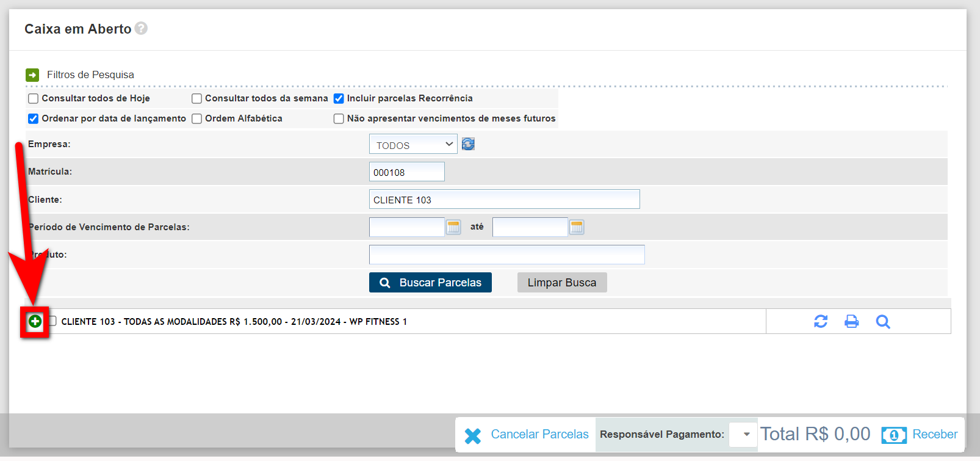Image resolution: width=980 pixels, height=461 pixels.
Task: Open the Responsável Pagamento dropdown
Action: (x=743, y=434)
